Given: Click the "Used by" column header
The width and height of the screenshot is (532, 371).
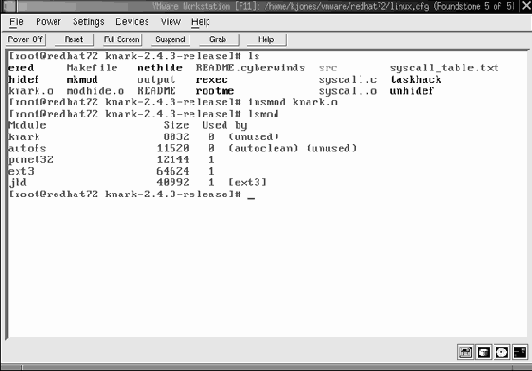Looking at the screenshot, I should click(x=224, y=125).
